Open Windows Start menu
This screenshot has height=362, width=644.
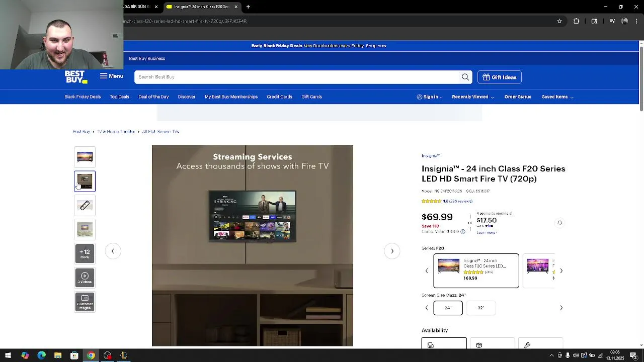(x=8, y=355)
